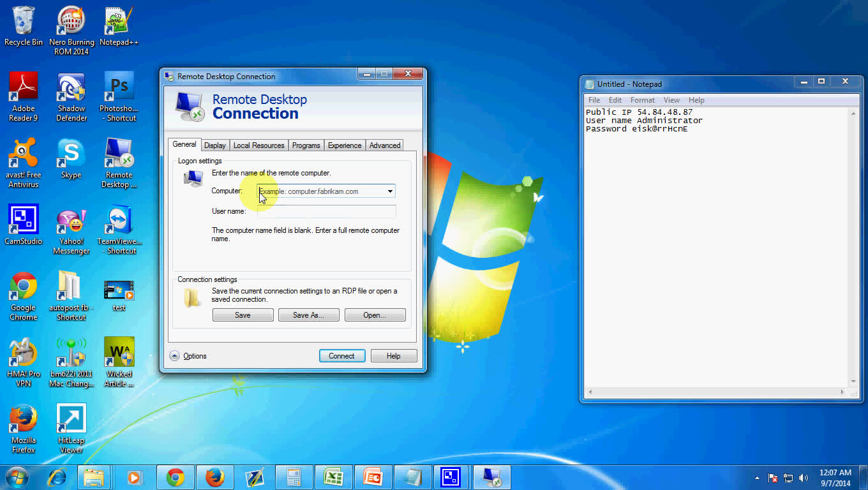Viewport: 868px width, 490px height.
Task: Select the avast! Free Antivirus desktop icon
Action: pyautogui.click(x=24, y=163)
